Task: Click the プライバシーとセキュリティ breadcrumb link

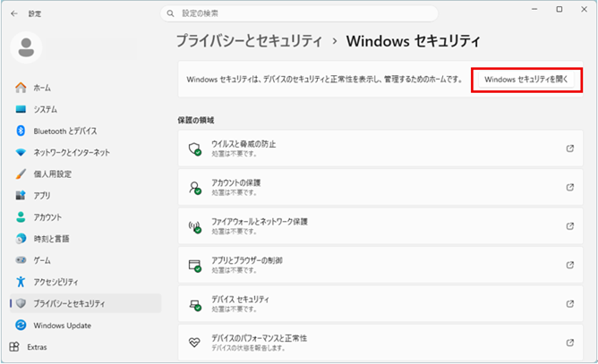Action: coord(248,41)
